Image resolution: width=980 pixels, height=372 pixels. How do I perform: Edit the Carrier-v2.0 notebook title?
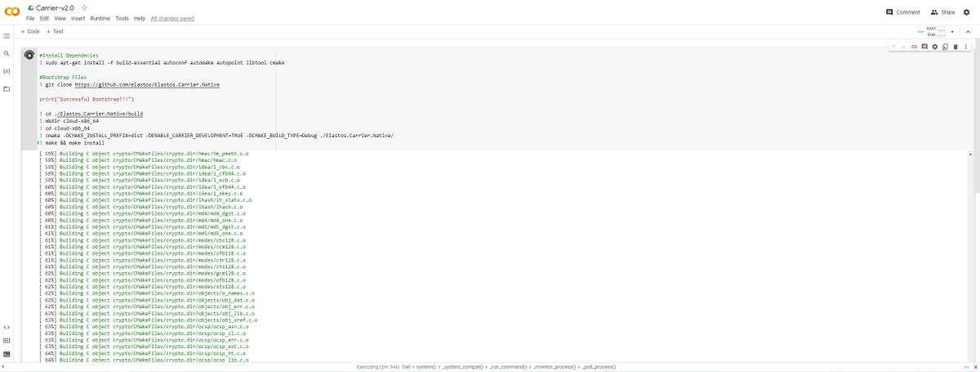[x=56, y=7]
